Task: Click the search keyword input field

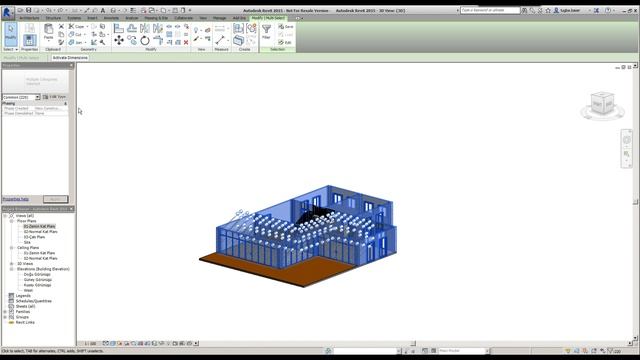Action: pyautogui.click(x=490, y=10)
